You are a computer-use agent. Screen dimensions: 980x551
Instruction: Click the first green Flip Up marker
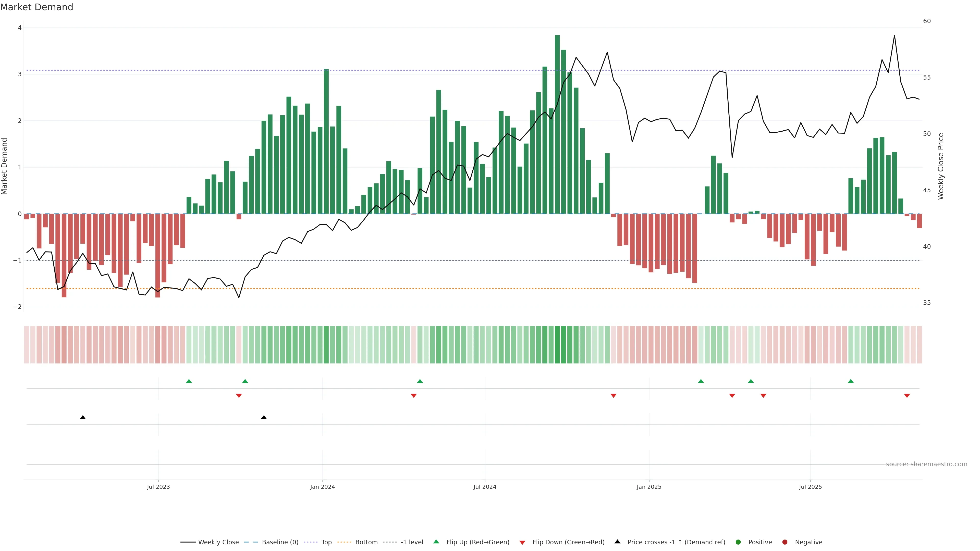click(x=189, y=381)
